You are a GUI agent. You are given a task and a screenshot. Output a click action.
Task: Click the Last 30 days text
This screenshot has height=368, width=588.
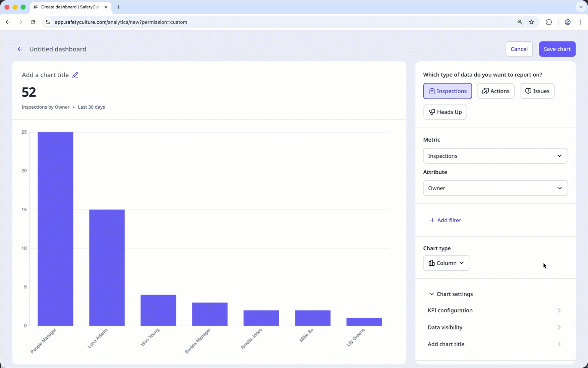point(91,107)
